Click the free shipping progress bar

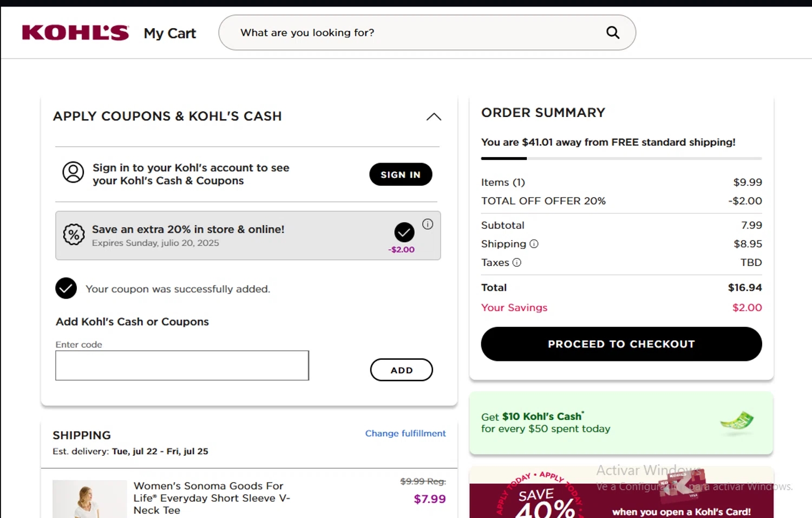621,158
